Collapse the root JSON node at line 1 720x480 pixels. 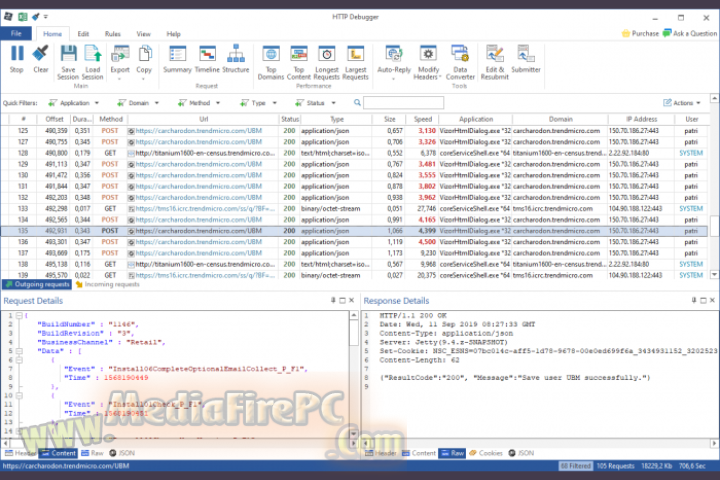19,316
